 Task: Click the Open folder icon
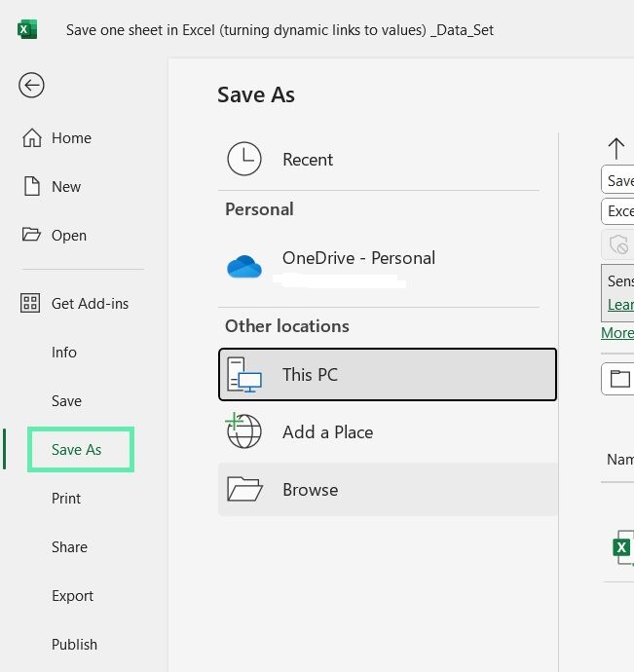pyautogui.click(x=31, y=234)
